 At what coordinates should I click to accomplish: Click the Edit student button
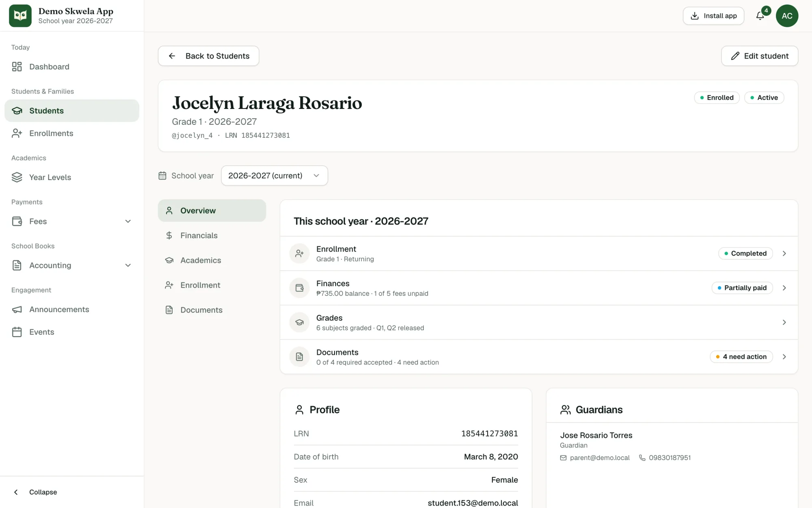click(x=760, y=56)
